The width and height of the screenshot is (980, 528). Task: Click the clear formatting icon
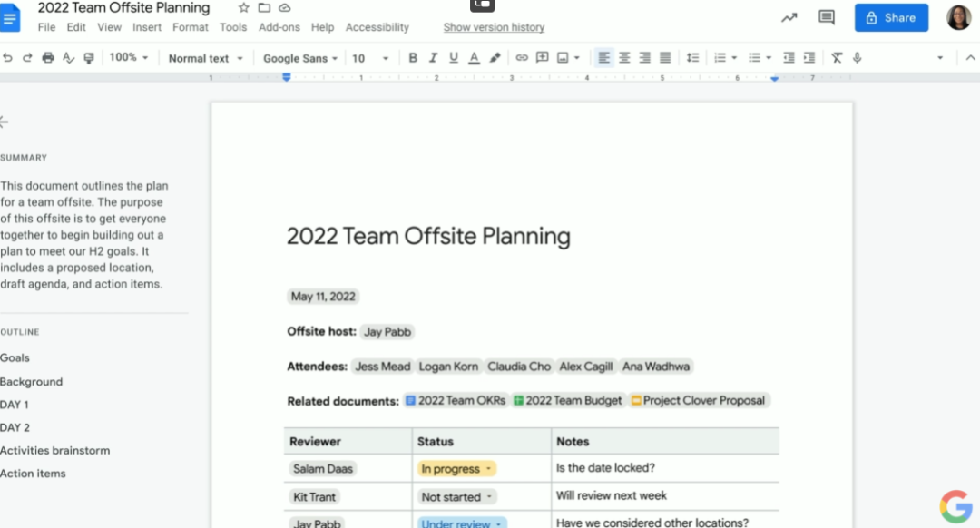pyautogui.click(x=837, y=58)
